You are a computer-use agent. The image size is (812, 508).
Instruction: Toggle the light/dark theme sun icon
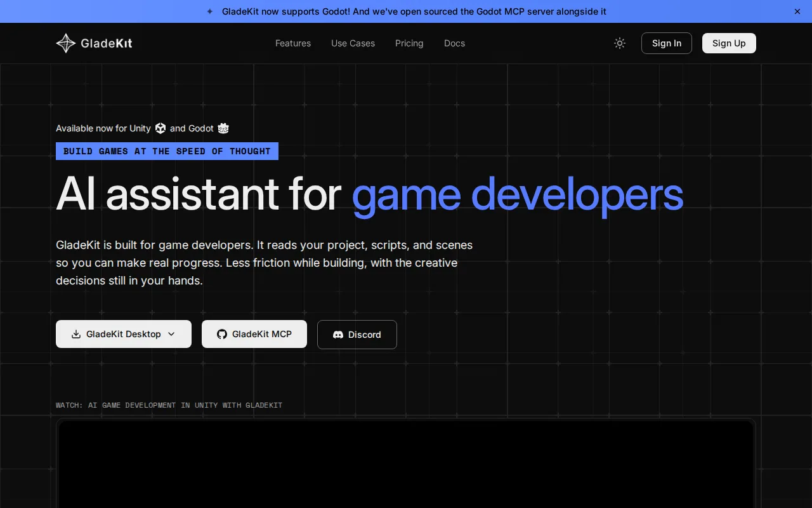[x=620, y=43]
